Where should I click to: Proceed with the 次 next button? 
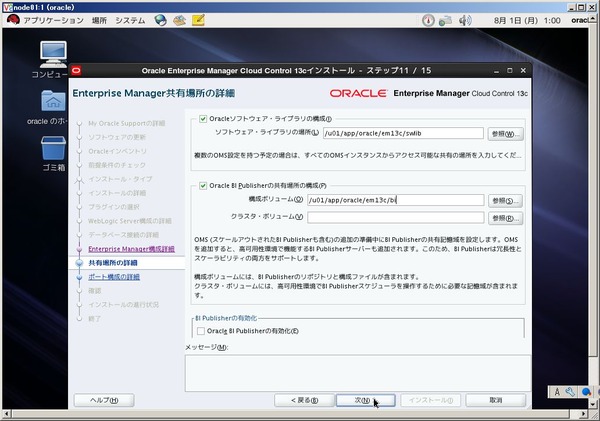coord(365,400)
